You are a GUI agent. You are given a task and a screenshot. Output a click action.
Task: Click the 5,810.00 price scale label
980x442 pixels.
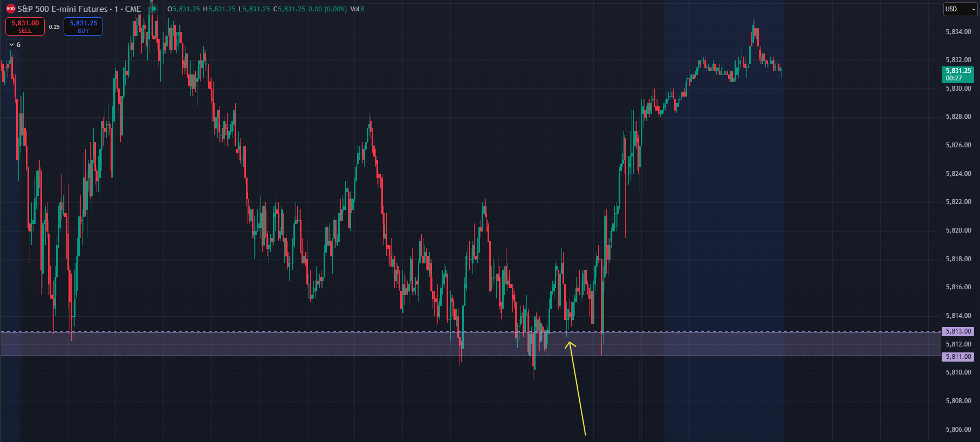(958, 372)
